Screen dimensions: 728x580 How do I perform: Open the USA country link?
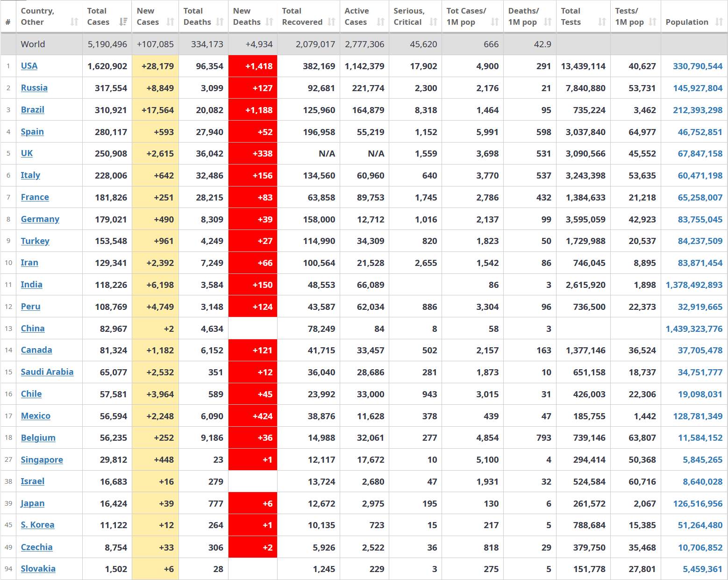point(29,66)
